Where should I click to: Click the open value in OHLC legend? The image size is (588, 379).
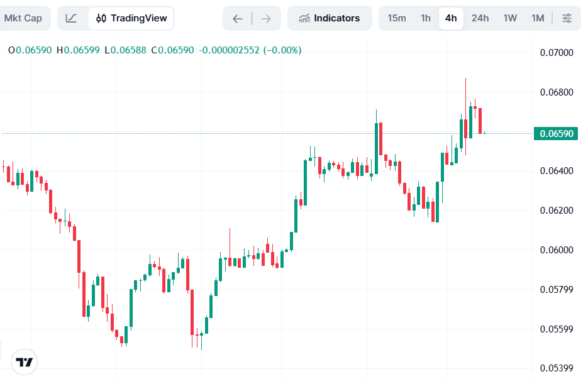30,50
